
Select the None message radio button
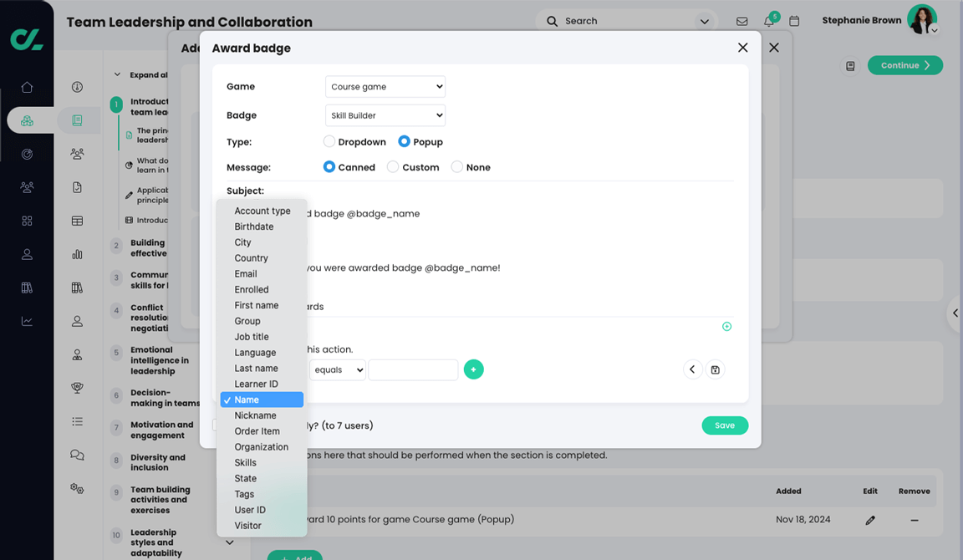tap(457, 166)
